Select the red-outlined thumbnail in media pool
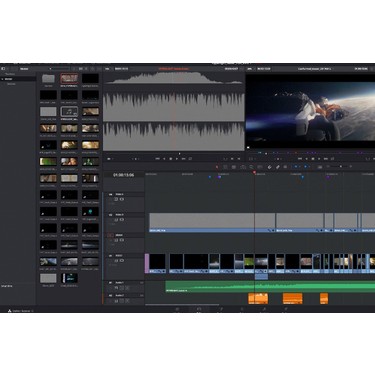This screenshot has height=375, width=375. pos(69,79)
